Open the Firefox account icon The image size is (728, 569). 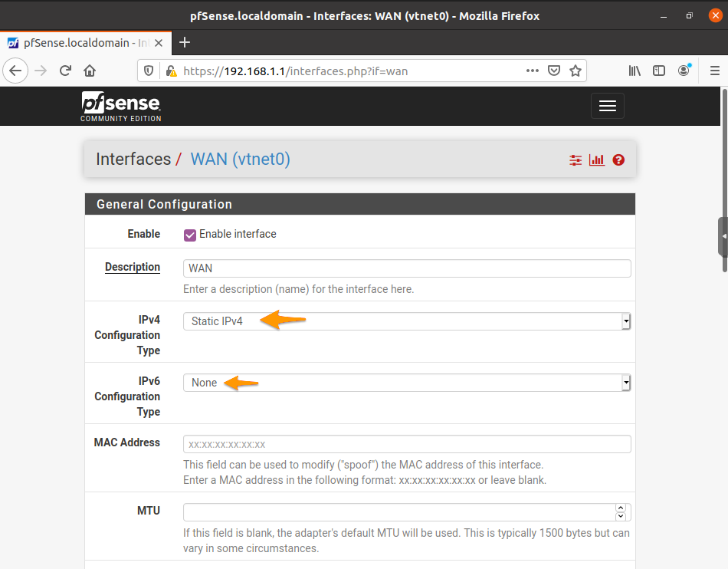(x=684, y=70)
